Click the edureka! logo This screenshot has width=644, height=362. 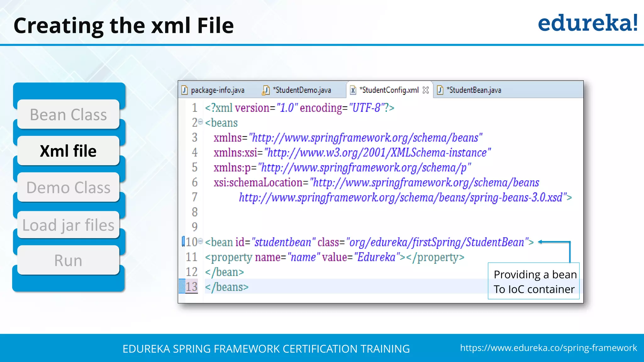pos(588,23)
